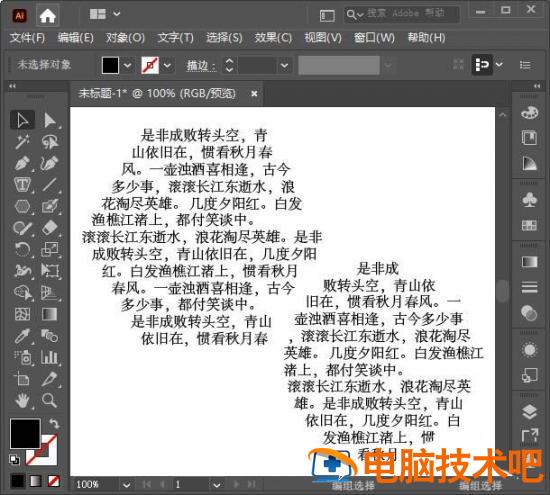Viewport: 550px width, 495px height.
Task: Select the Selection tool arrow
Action: 22,120
